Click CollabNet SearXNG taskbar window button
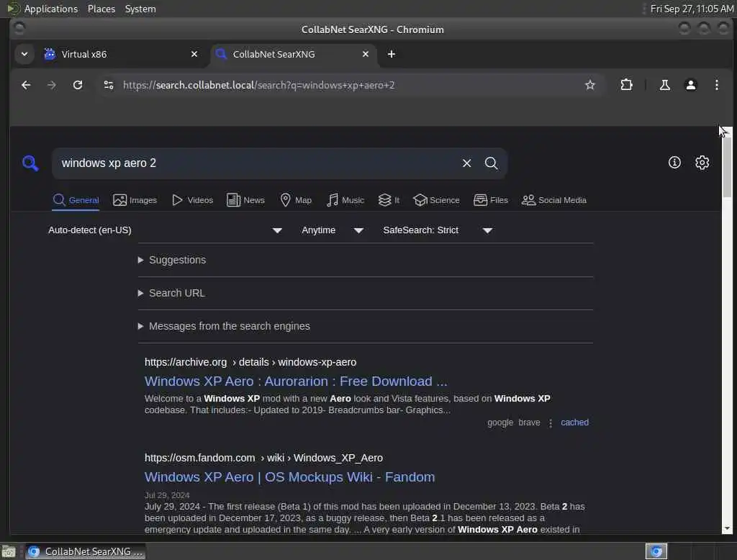The image size is (737, 560). coord(86,551)
